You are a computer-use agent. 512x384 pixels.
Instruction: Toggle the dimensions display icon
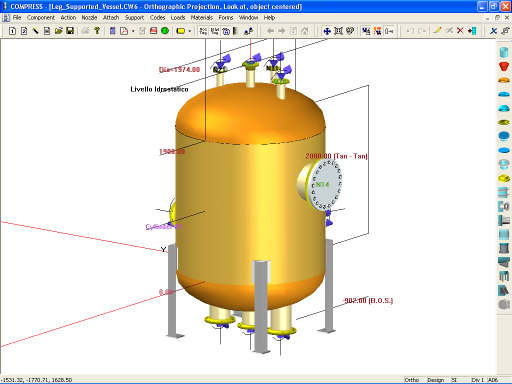click(x=389, y=31)
